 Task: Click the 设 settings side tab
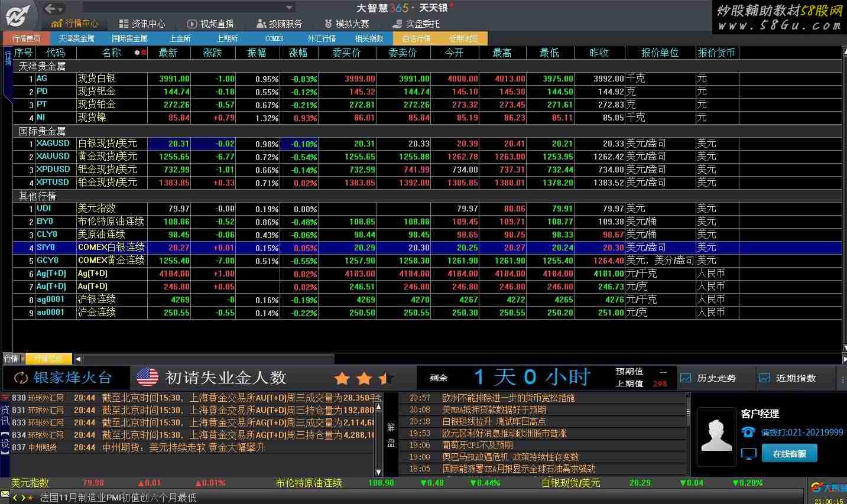coord(5,443)
